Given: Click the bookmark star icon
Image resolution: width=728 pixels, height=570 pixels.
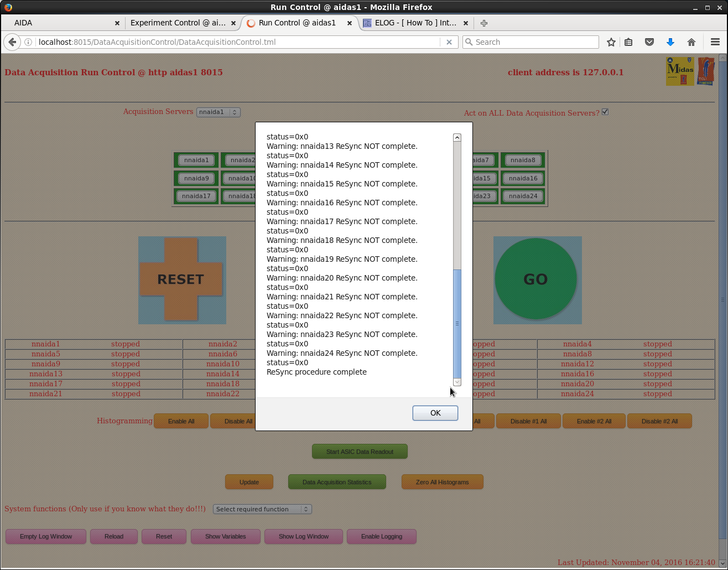Looking at the screenshot, I should click(x=611, y=42).
